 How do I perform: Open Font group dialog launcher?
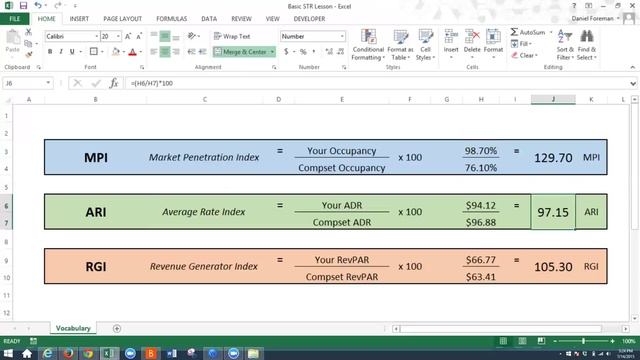(142, 67)
